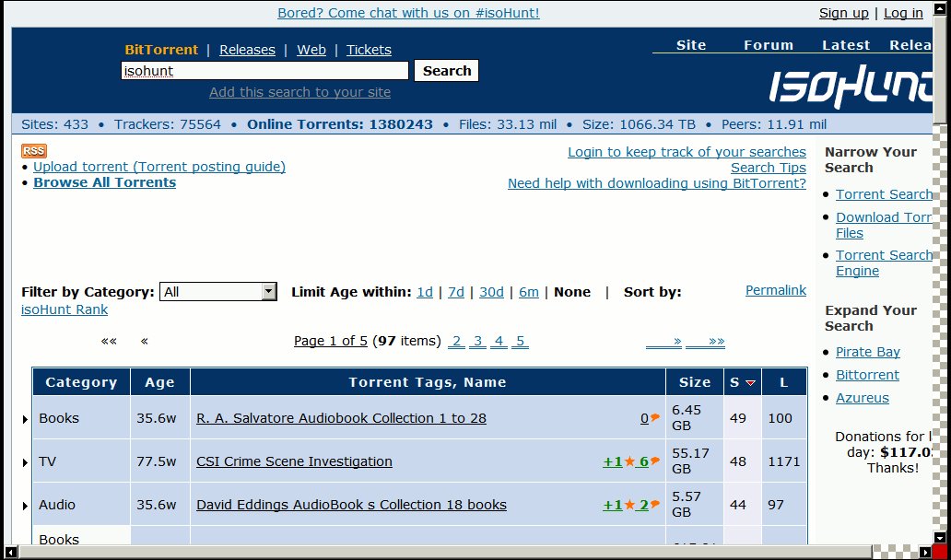
Task: Limit torrent age to 7d
Action: [x=455, y=292]
